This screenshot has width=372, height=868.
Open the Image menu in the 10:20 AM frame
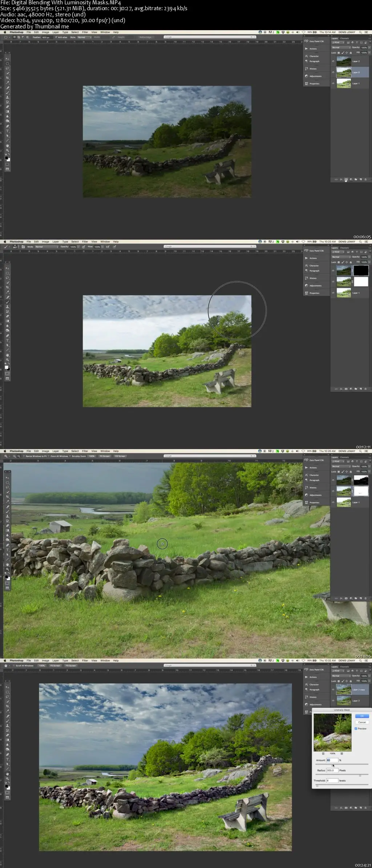tap(45, 241)
